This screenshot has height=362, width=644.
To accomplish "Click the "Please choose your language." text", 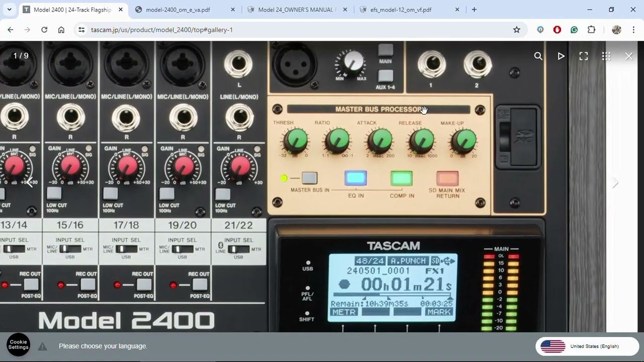I will (x=103, y=346).
